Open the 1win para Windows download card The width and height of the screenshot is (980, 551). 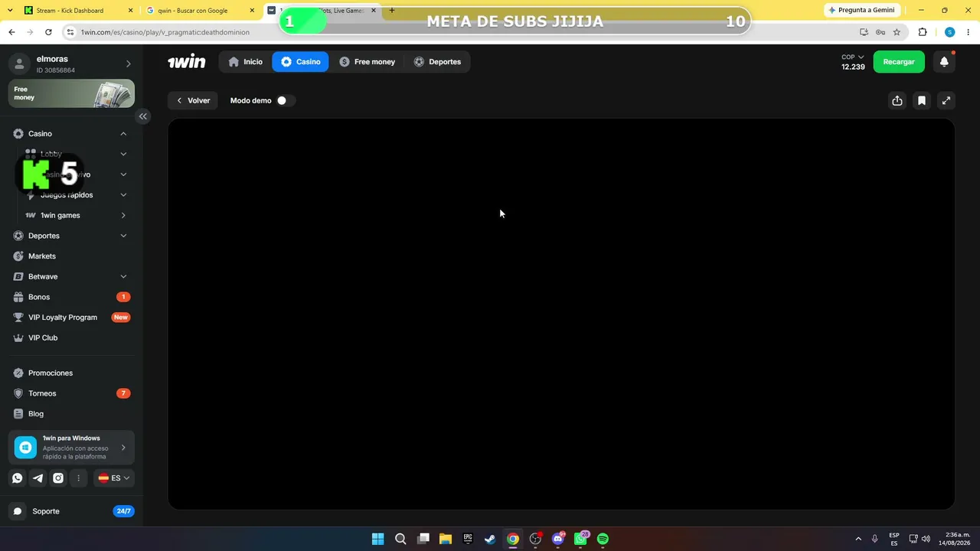point(71,448)
